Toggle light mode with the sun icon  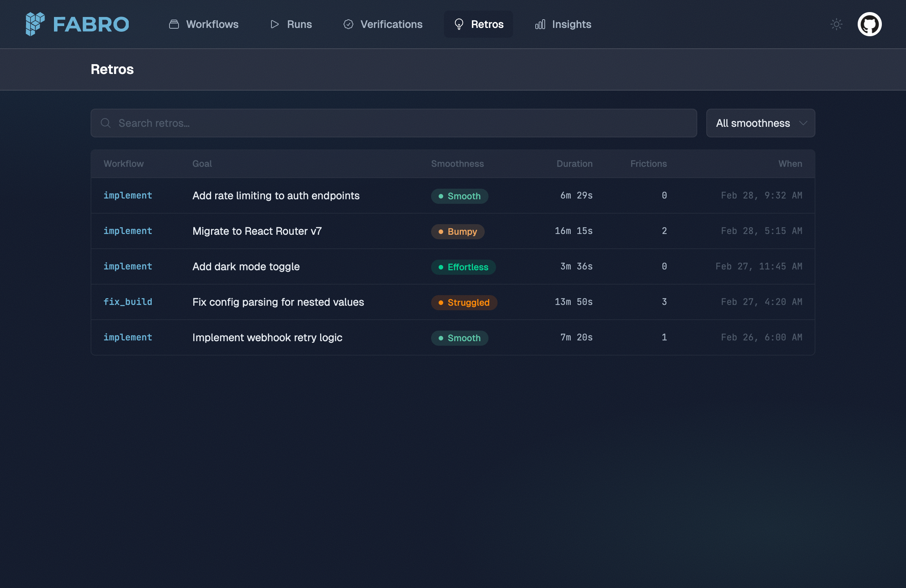tap(836, 24)
